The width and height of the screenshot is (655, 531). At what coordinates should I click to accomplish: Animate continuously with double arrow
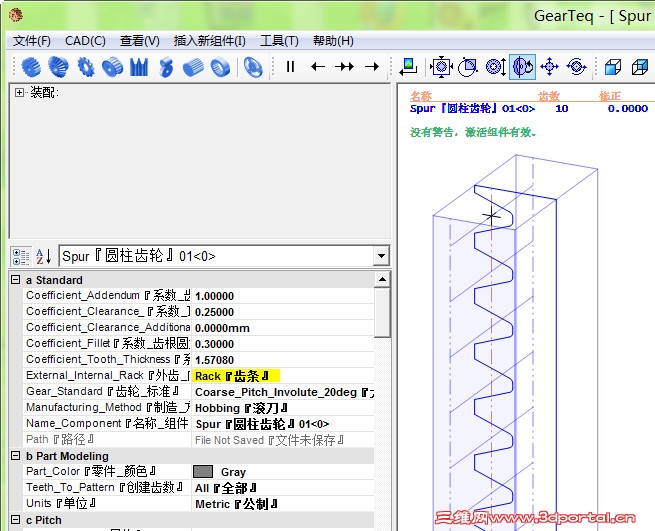pyautogui.click(x=345, y=67)
